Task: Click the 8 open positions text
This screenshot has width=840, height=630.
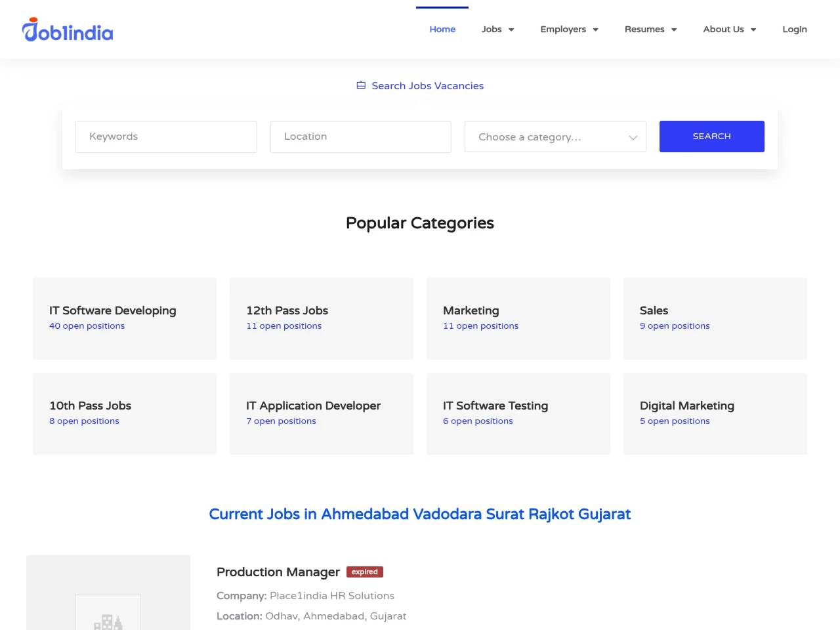Action: pyautogui.click(x=84, y=421)
